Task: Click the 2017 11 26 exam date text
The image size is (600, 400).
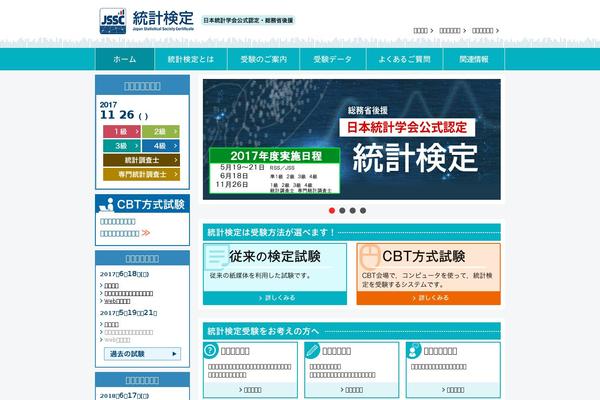Action: 124,111
